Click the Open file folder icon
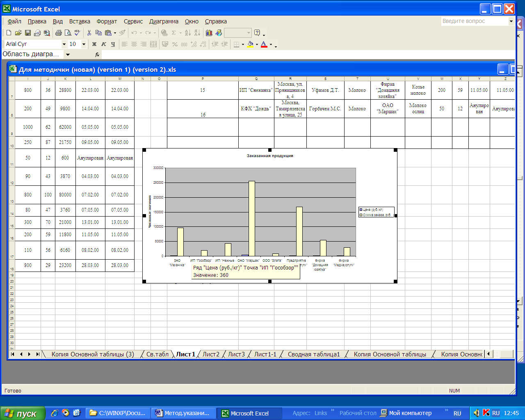525x420 pixels. 18,33
